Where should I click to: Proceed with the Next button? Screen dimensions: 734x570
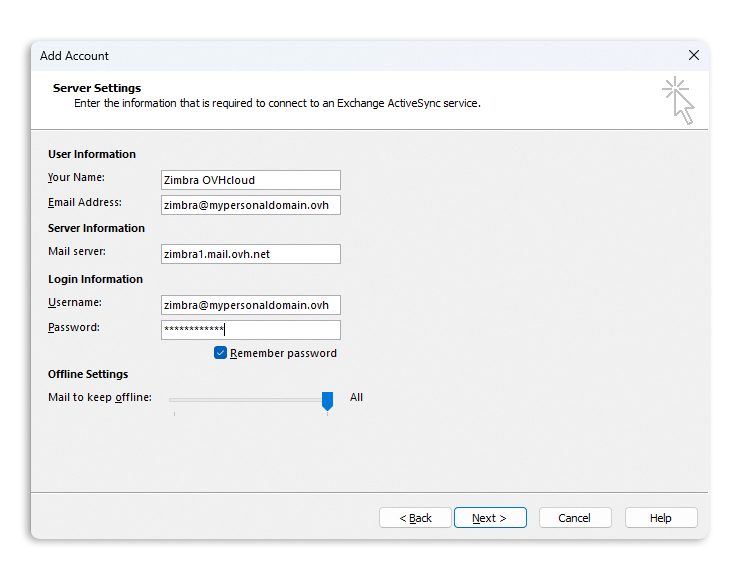tap(490, 518)
